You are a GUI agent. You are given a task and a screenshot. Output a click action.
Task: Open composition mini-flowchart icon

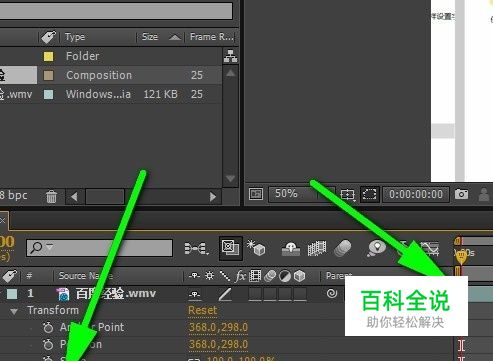196,248
